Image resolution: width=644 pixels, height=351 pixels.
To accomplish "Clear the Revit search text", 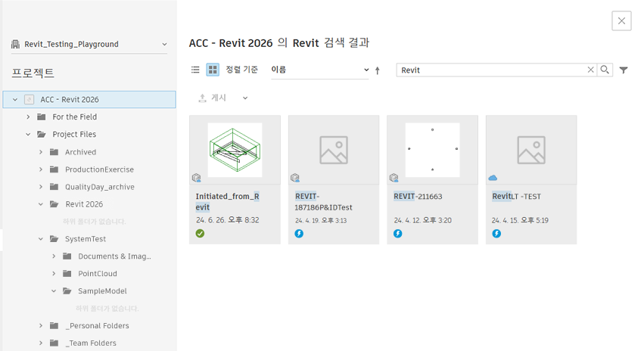I will [590, 70].
